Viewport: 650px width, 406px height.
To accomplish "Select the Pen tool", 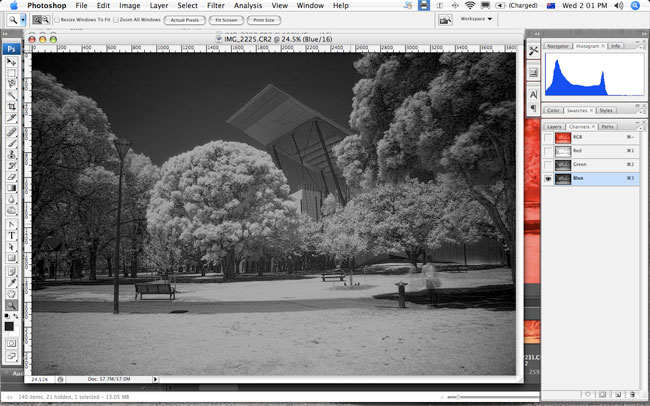I will [x=12, y=224].
